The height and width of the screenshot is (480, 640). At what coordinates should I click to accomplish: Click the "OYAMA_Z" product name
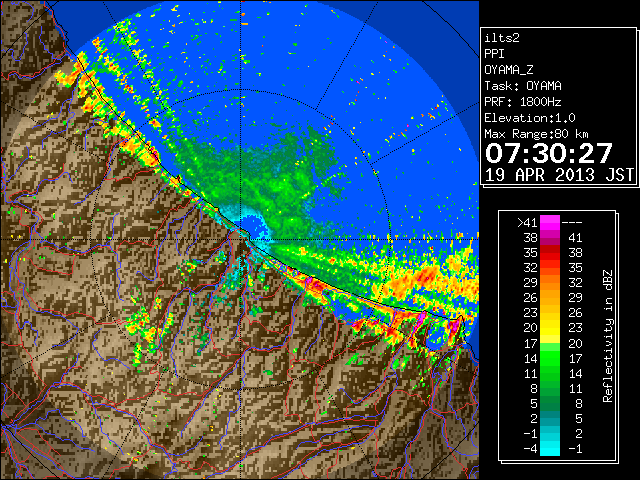pos(509,70)
